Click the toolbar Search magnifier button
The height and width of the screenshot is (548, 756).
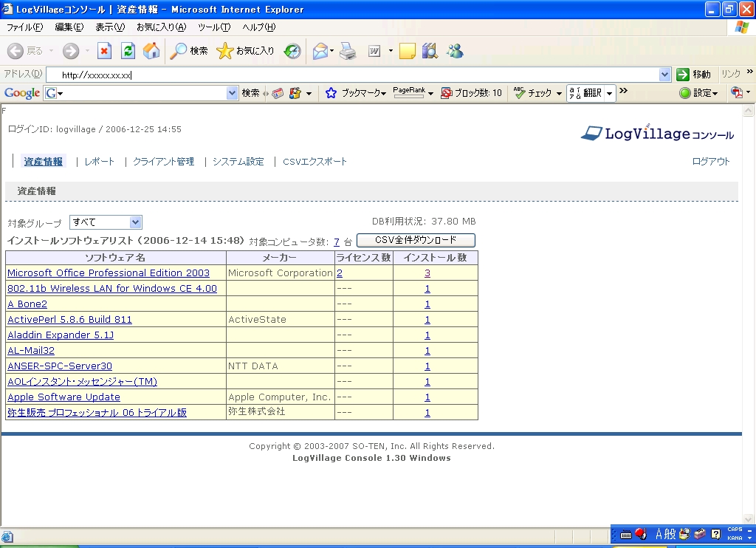189,51
